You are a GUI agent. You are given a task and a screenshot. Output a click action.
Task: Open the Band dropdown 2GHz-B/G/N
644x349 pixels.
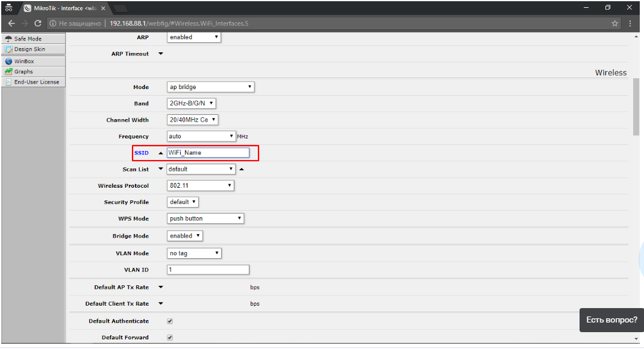pos(192,103)
